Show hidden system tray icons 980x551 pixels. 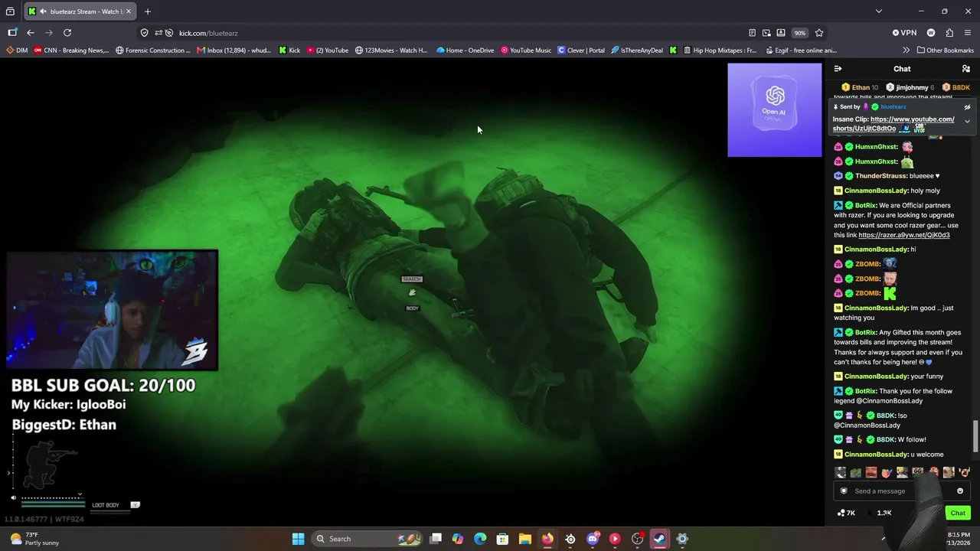pyautogui.click(x=883, y=539)
